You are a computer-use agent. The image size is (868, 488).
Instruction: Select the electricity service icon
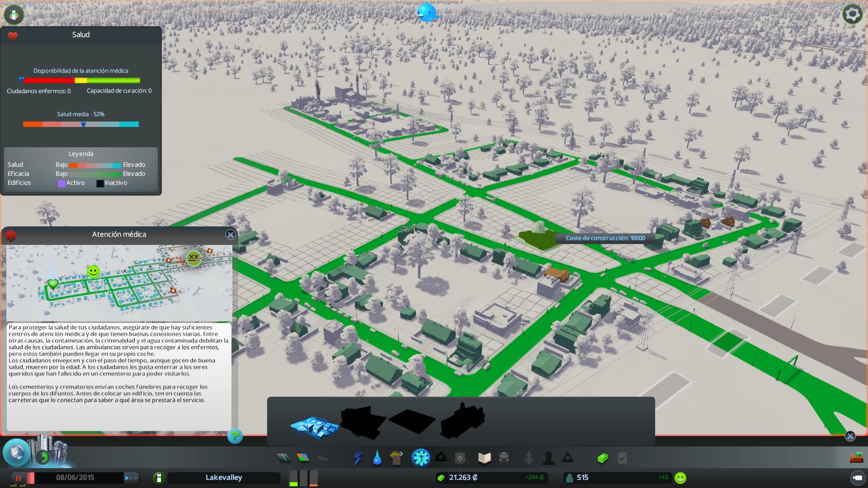click(359, 457)
